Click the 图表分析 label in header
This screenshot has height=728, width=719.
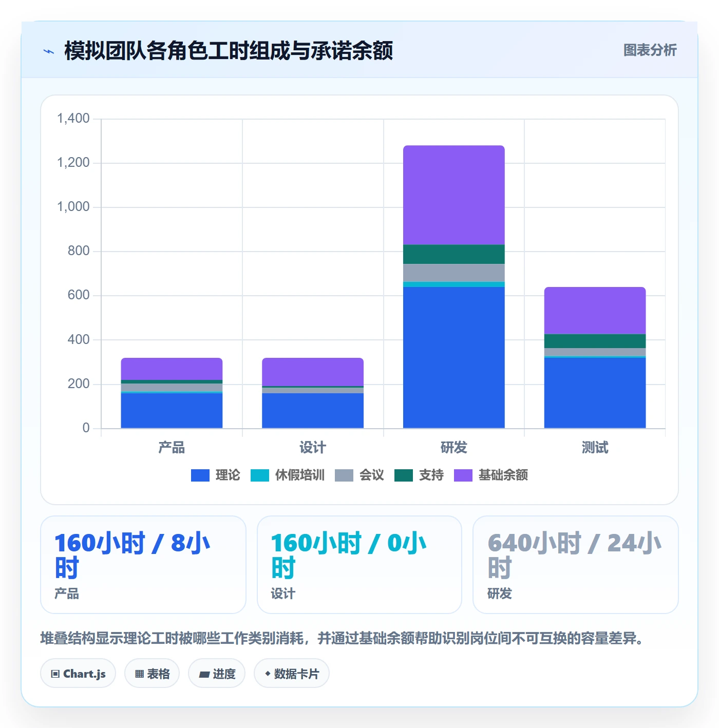[x=650, y=50]
